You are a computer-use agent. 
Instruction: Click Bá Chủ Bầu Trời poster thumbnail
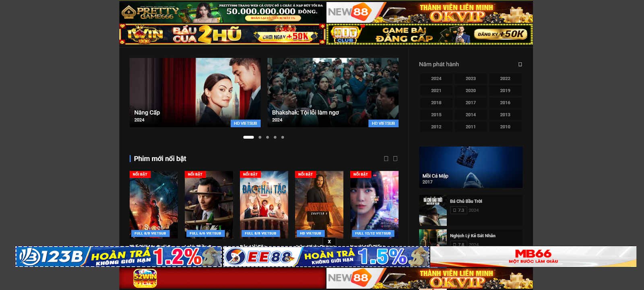[433, 211]
